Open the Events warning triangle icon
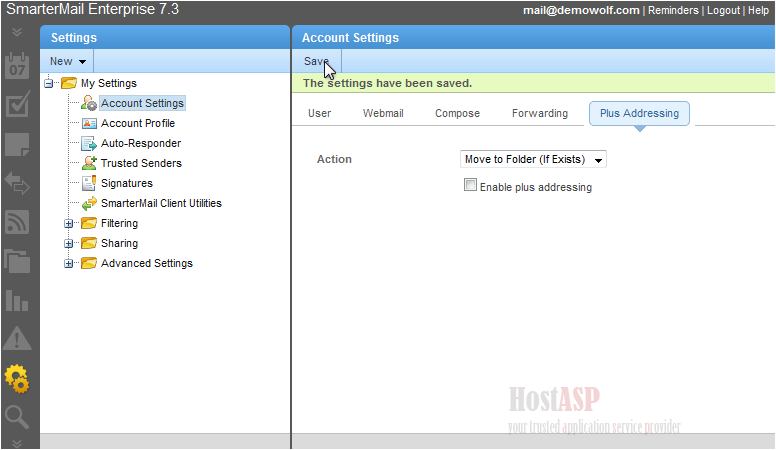The width and height of the screenshot is (776, 450). click(x=17, y=339)
